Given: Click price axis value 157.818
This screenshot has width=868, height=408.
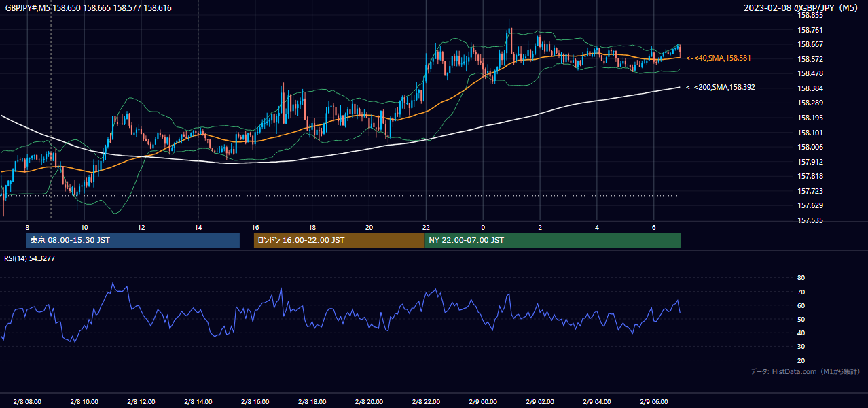Looking at the screenshot, I should [x=810, y=176].
